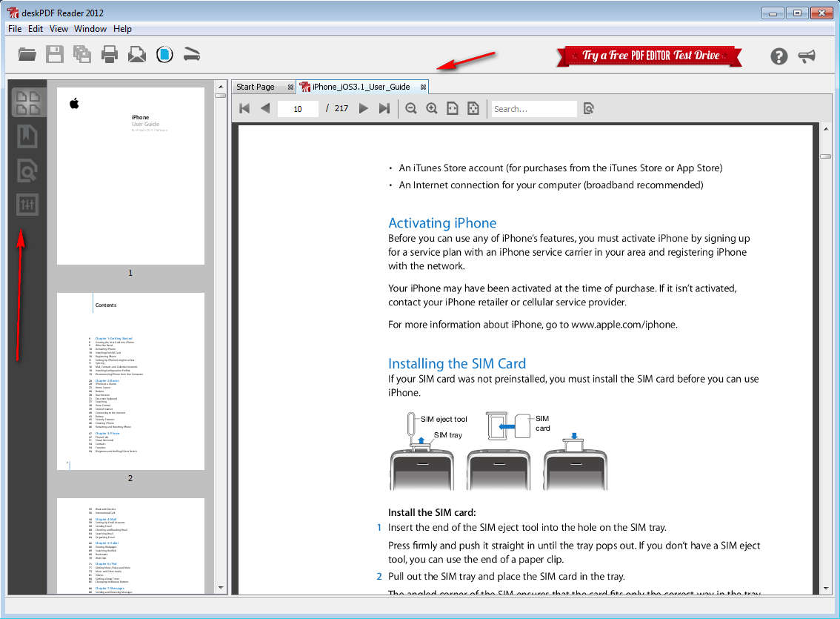This screenshot has height=619, width=840.
Task: Click the scanner toolbar icon
Action: [192, 55]
